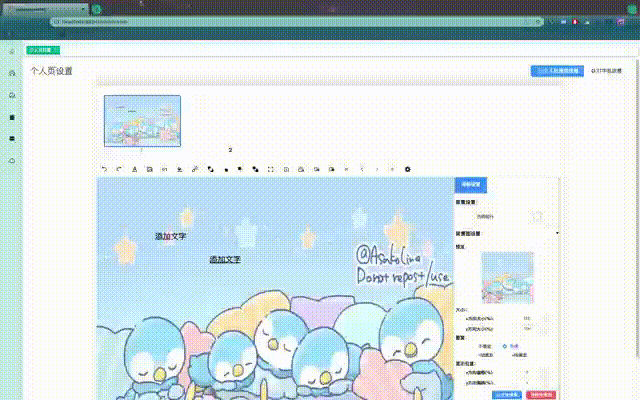Click the insert image icon in the toolbar
The image size is (640, 400).
click(149, 169)
